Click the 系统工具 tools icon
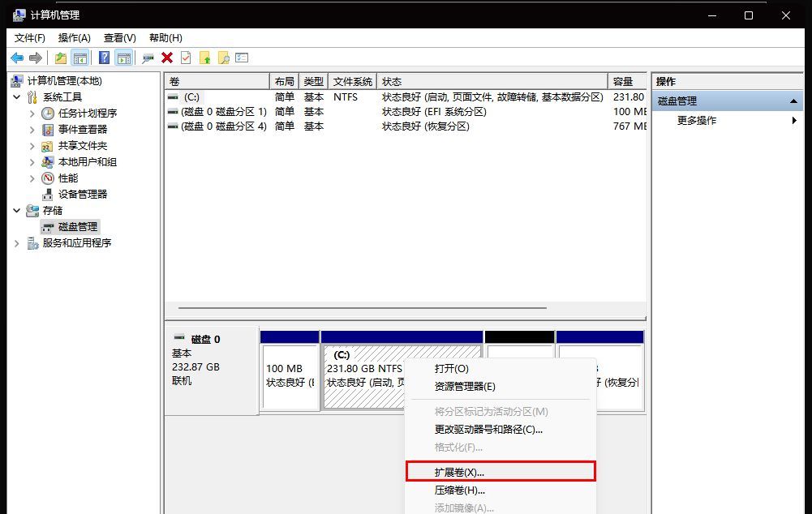Viewport: 812px width, 514px height. click(x=32, y=97)
